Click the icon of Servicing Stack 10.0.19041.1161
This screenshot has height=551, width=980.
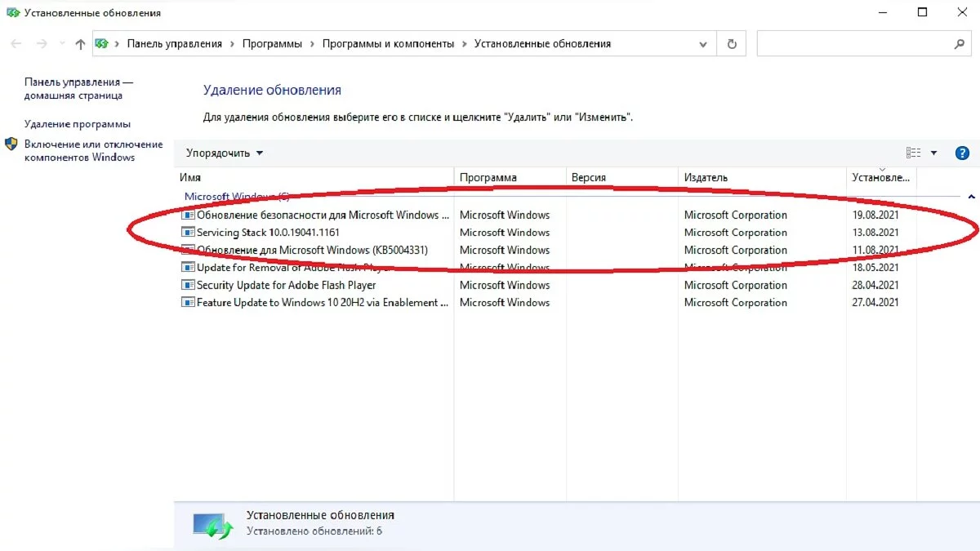tap(188, 233)
